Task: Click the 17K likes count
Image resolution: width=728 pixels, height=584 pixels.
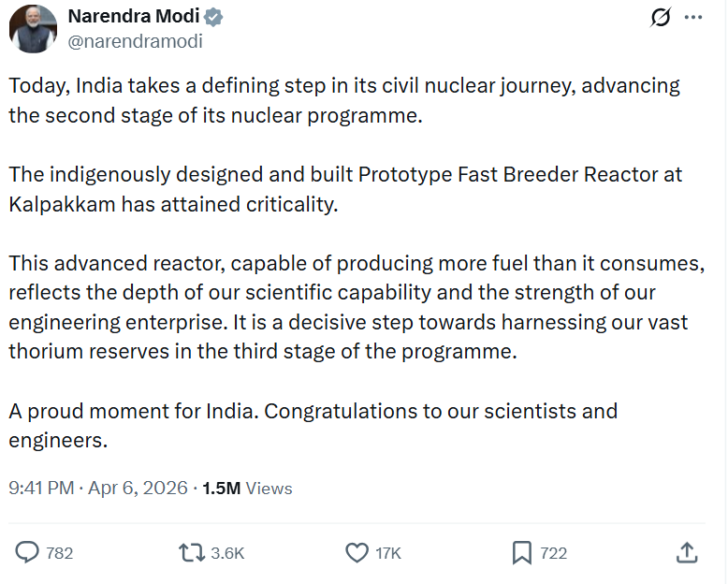Action: pyautogui.click(x=388, y=553)
